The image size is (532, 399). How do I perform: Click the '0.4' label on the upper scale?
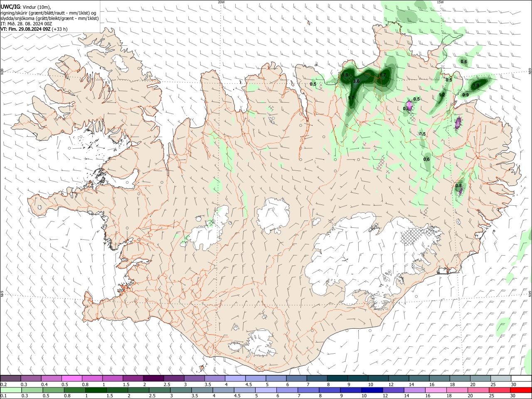point(44,384)
